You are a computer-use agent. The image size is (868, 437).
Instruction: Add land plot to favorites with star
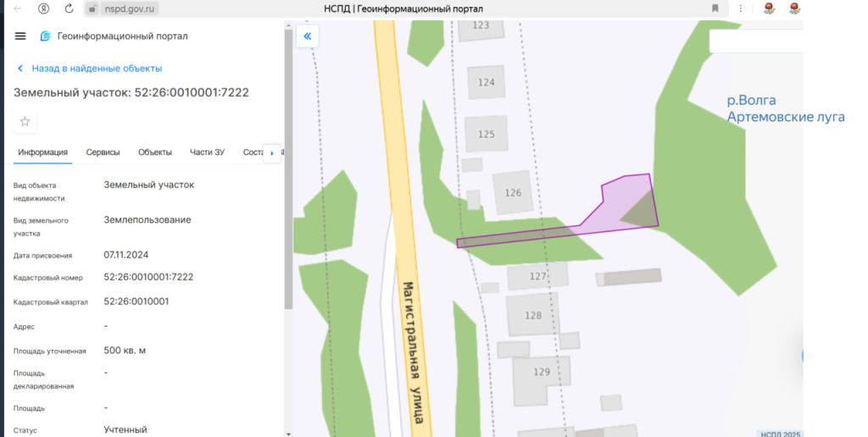click(x=25, y=121)
